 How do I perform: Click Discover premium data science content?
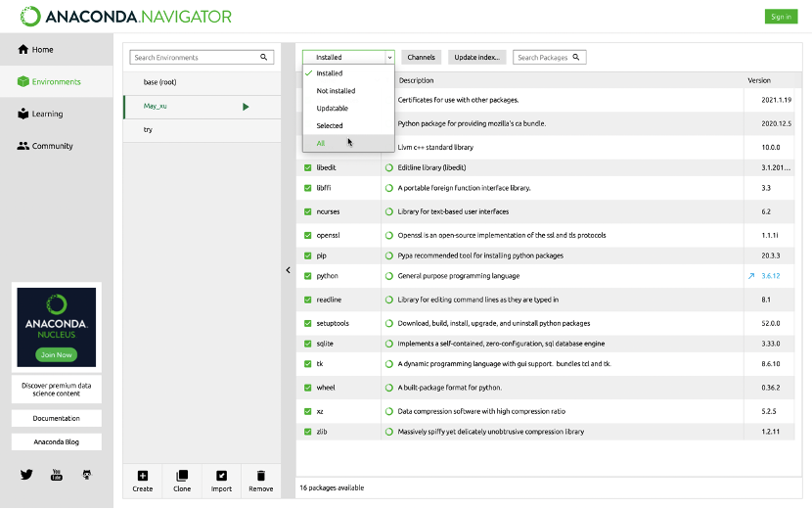(x=57, y=390)
